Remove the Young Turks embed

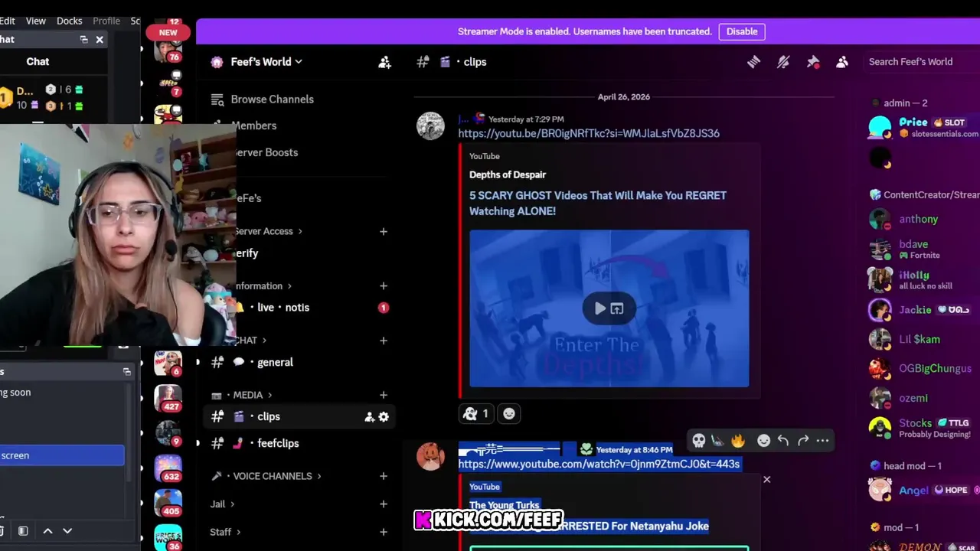click(766, 480)
